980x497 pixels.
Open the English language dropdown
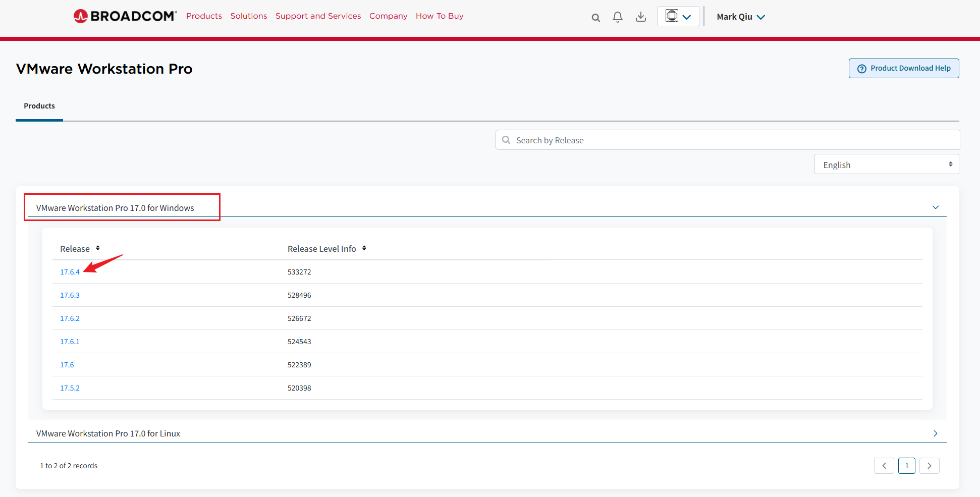click(x=887, y=164)
